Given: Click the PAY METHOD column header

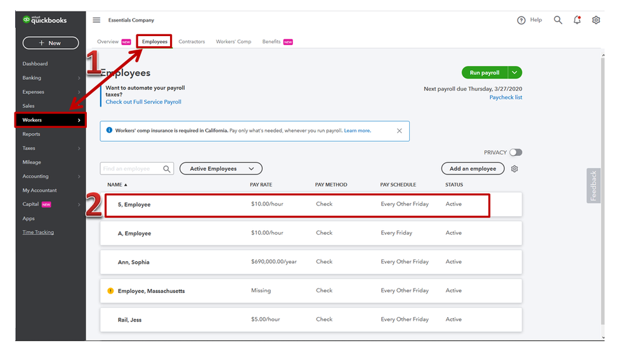Looking at the screenshot, I should [331, 185].
